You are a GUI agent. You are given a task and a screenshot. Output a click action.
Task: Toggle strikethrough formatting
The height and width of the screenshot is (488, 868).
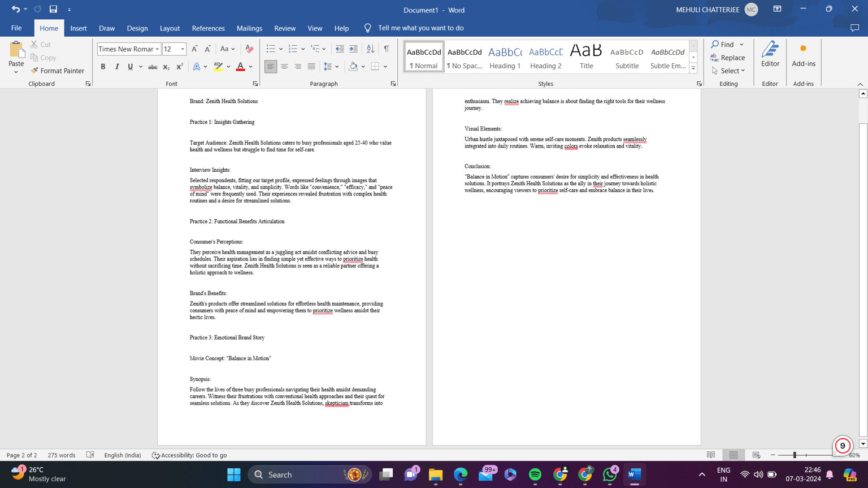point(153,67)
